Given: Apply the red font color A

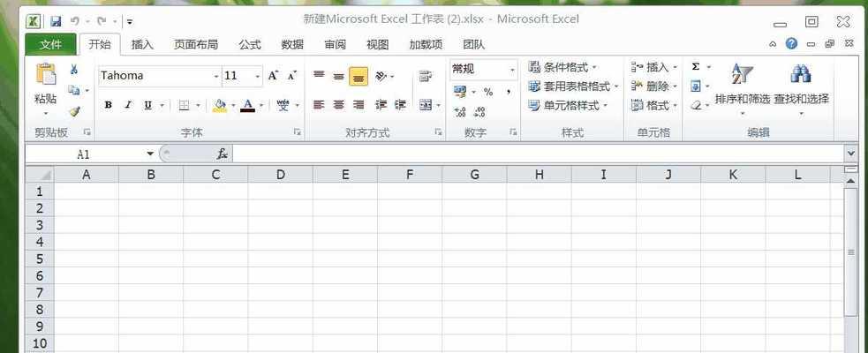Looking at the screenshot, I should tap(248, 105).
